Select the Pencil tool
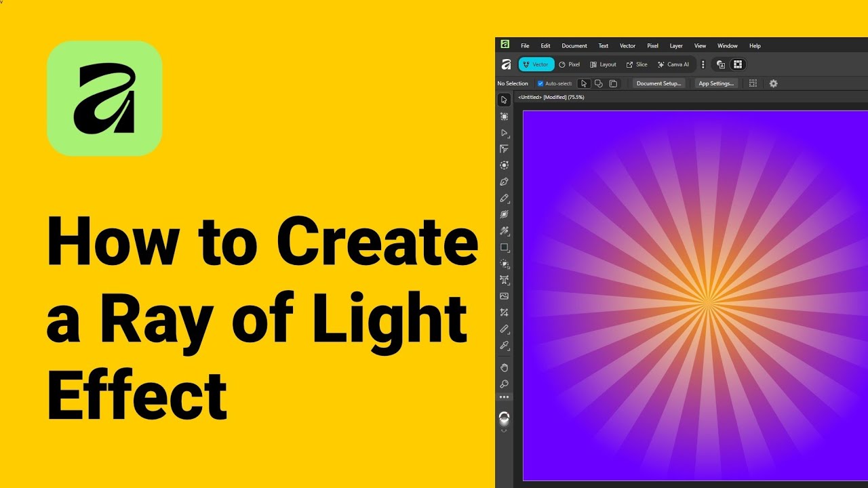The height and width of the screenshot is (488, 868). coord(504,198)
